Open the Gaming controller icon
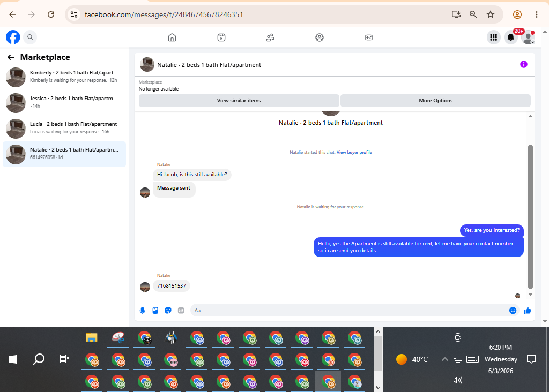Screen dimensions: 549x392 pyautogui.click(x=369, y=37)
